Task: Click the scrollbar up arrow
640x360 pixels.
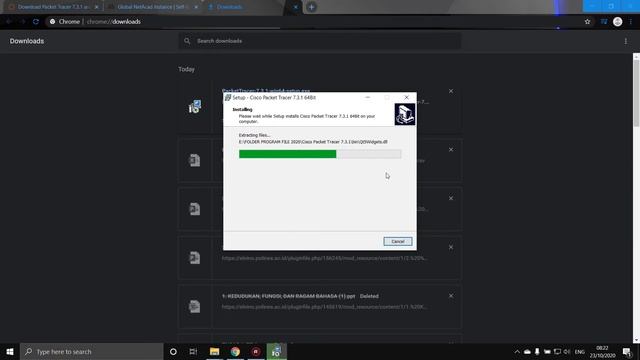Action: tap(636, 56)
